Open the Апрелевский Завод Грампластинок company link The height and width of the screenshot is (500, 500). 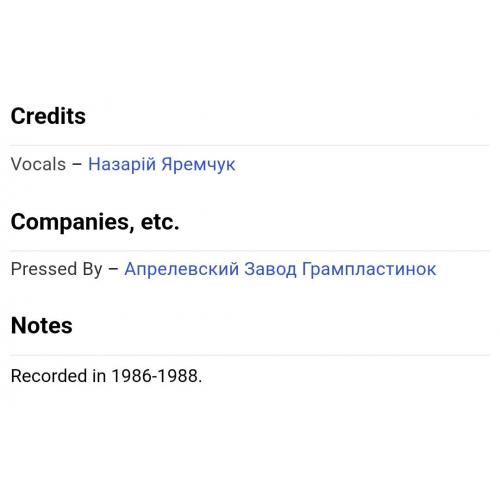point(280,269)
